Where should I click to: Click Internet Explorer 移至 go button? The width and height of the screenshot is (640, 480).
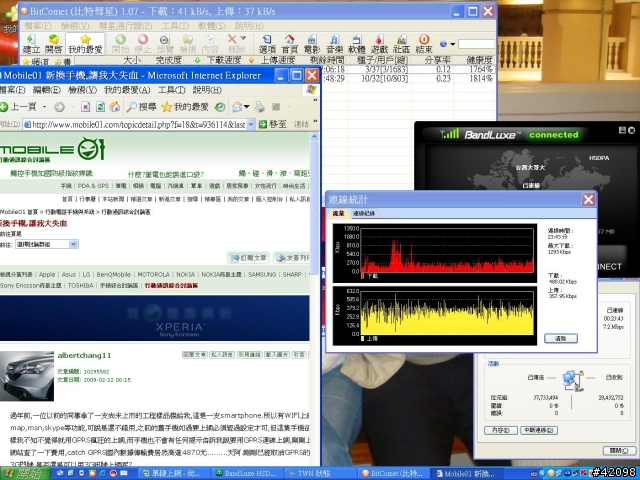[273, 124]
